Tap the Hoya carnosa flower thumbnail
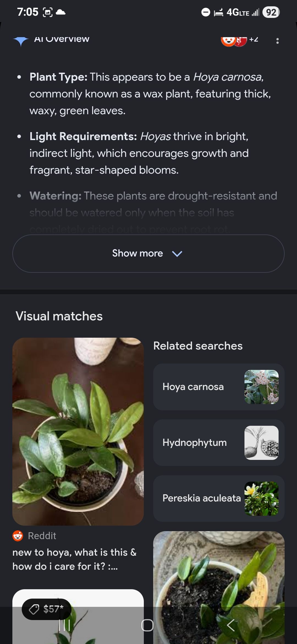Screen dimensions: 297x644 coord(262,387)
